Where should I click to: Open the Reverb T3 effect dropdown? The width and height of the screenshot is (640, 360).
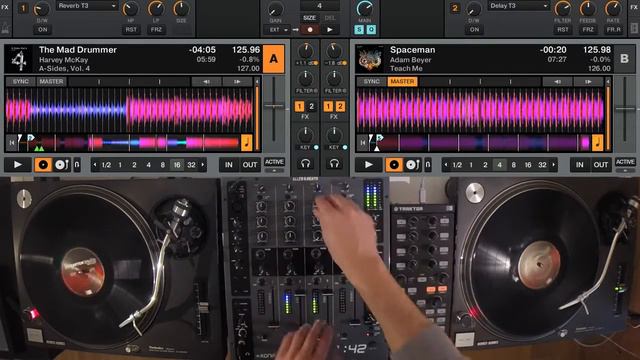(87, 6)
